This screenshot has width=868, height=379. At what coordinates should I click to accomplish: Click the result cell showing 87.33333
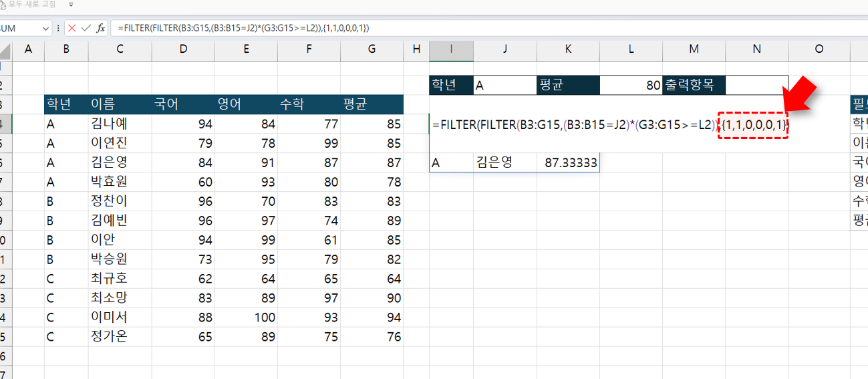tap(568, 162)
